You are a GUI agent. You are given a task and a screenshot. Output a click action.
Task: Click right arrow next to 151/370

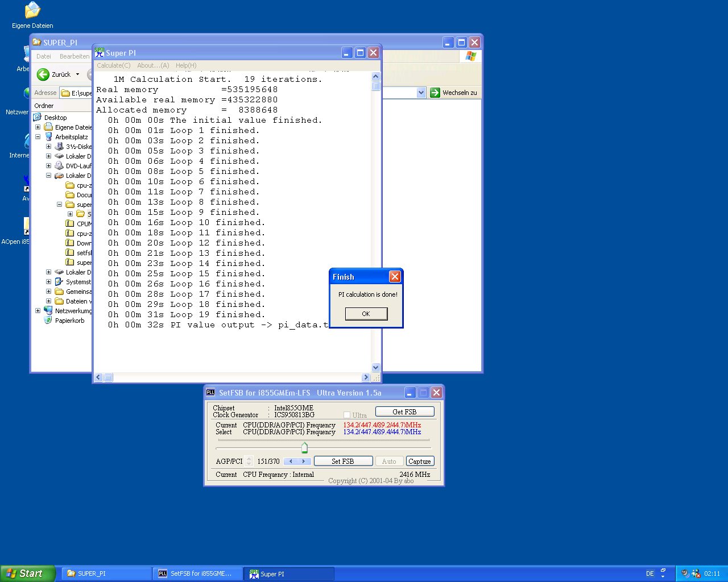(x=304, y=461)
